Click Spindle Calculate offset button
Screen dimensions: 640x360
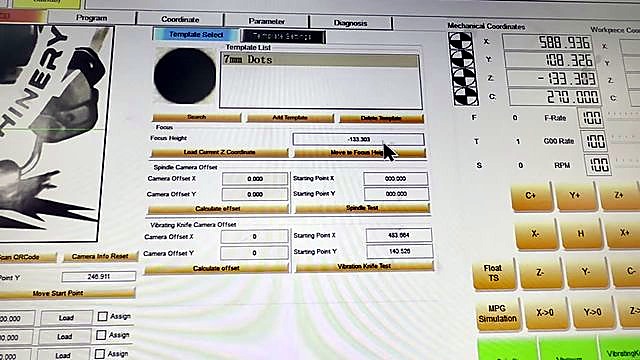218,209
